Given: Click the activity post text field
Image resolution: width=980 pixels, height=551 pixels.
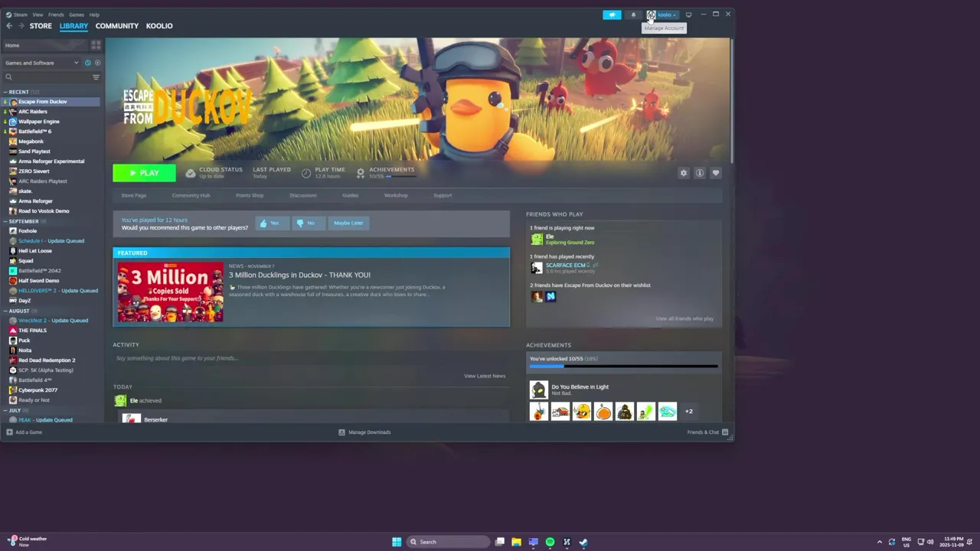Looking at the screenshot, I should [x=311, y=358].
